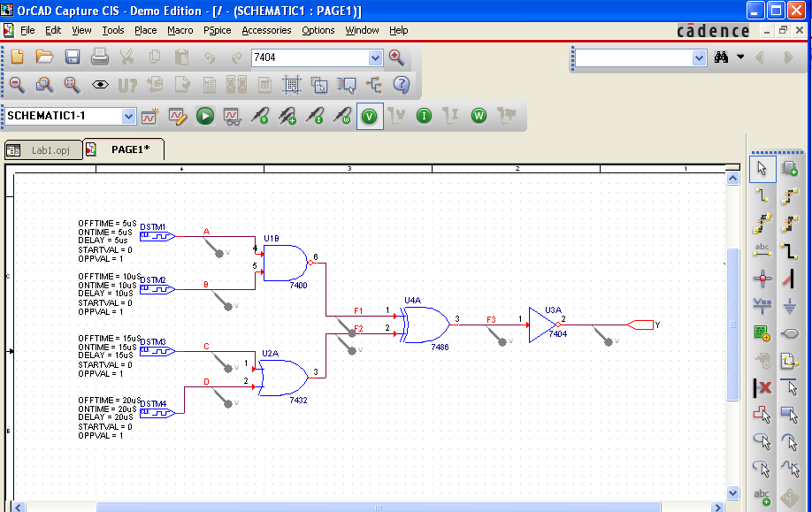Select the 7486 XOR gate U4A
Viewport: 812px width, 512px height.
(x=425, y=325)
